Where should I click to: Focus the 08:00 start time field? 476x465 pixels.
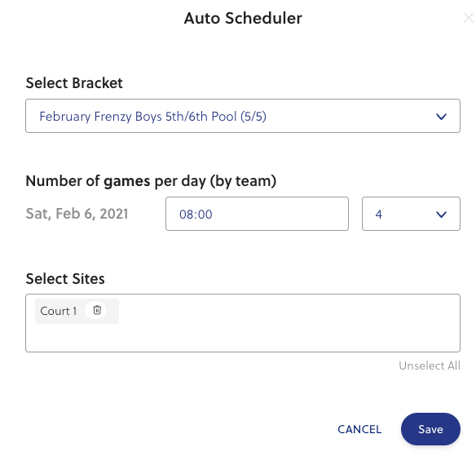(x=257, y=214)
